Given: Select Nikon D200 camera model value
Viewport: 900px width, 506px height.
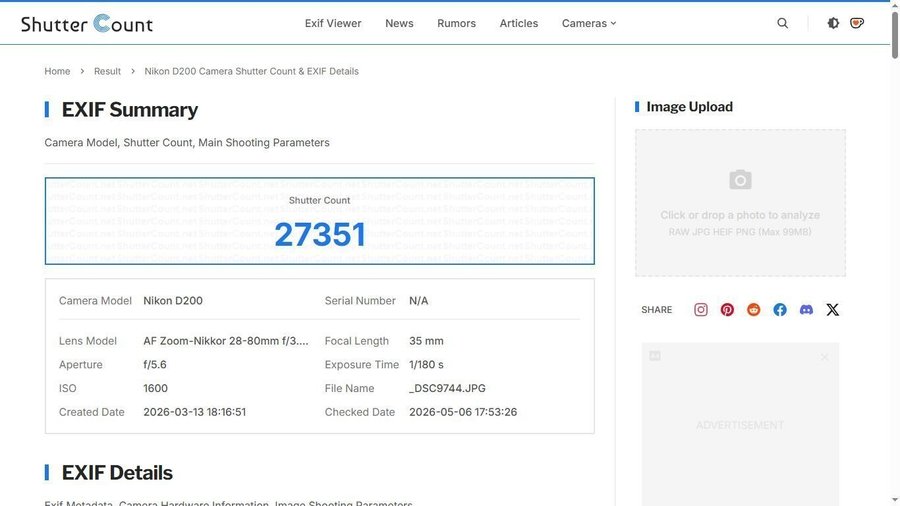Looking at the screenshot, I should tap(173, 301).
